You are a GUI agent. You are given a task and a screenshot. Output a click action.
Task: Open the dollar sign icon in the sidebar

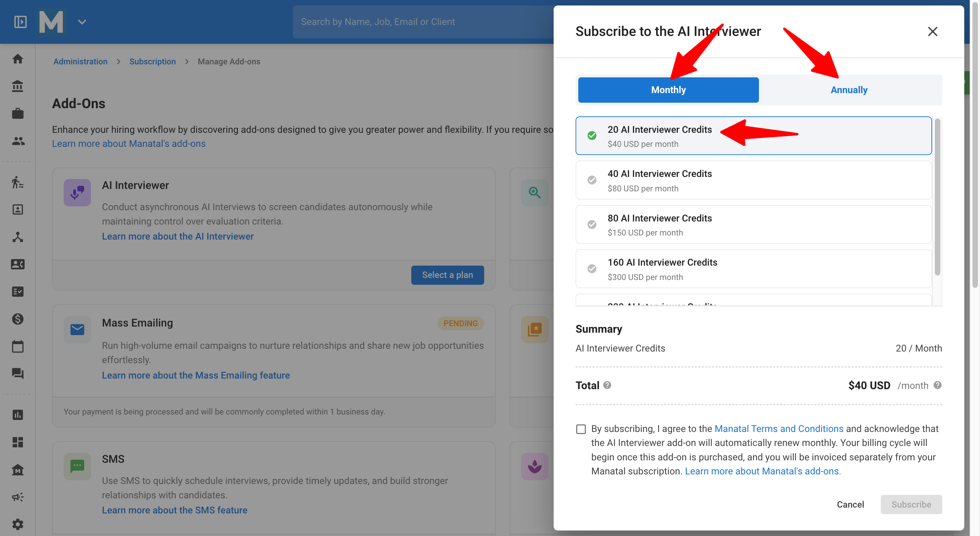17,319
